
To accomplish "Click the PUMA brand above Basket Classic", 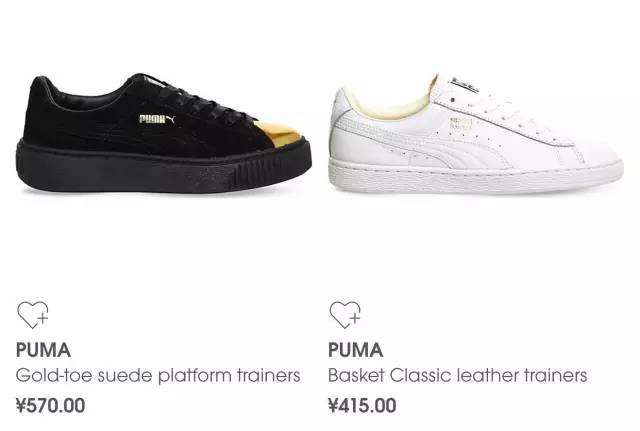I will (356, 350).
